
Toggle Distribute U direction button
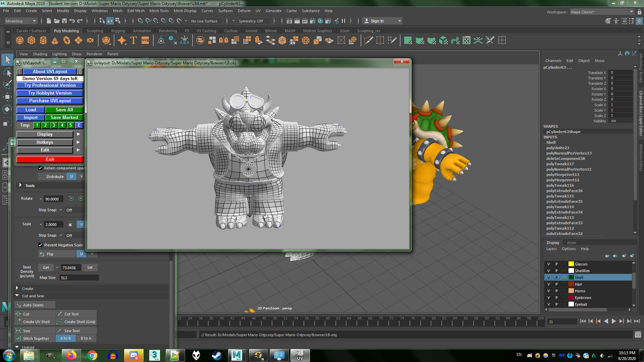71,177
